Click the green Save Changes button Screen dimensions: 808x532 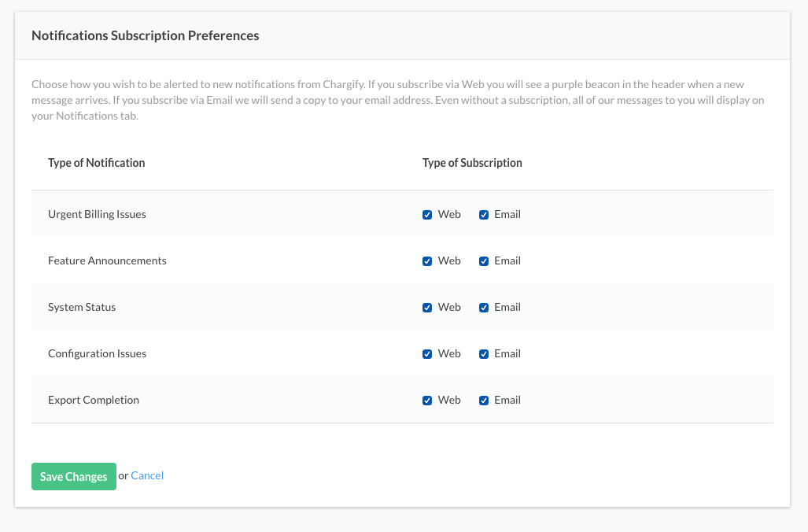(x=73, y=477)
